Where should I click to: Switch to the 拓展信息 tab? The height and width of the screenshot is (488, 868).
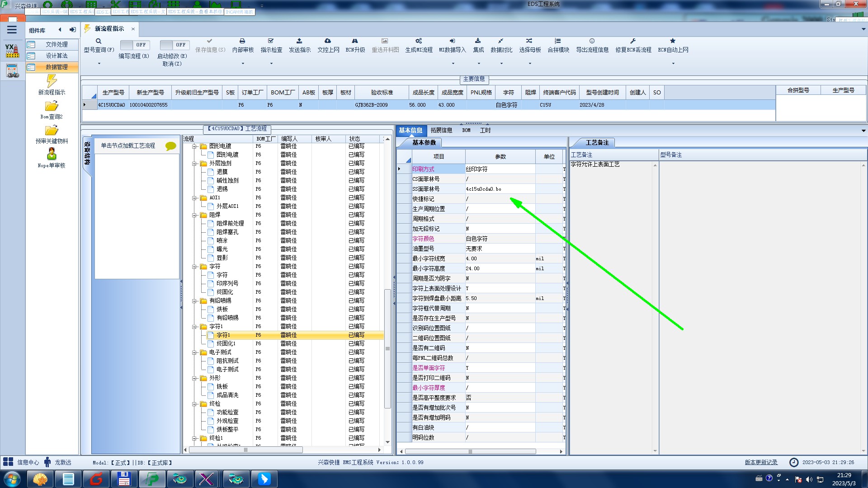tap(441, 130)
